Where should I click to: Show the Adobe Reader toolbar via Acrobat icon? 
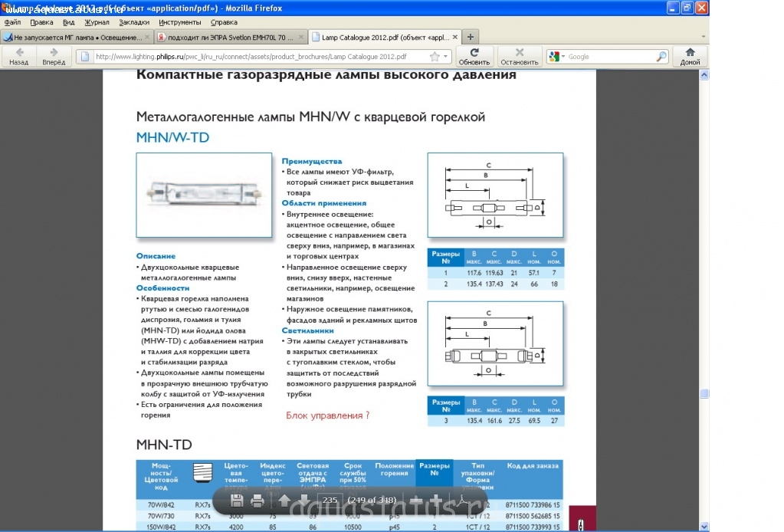[x=462, y=500]
